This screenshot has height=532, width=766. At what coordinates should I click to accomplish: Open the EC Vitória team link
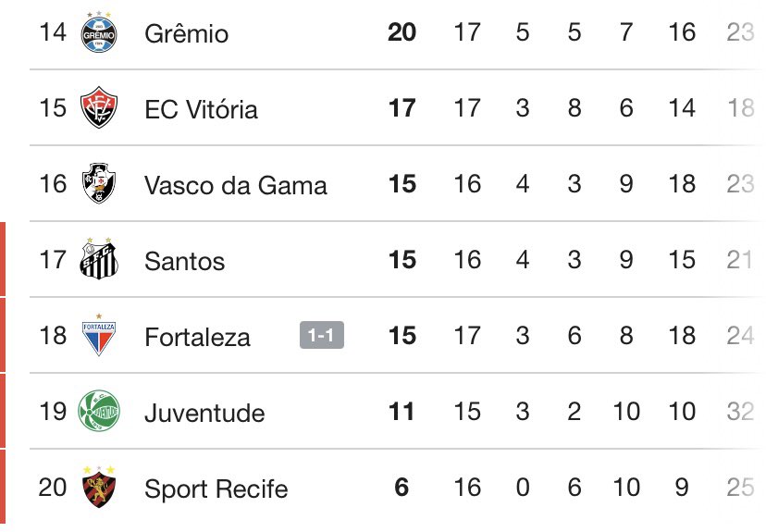pos(201,110)
